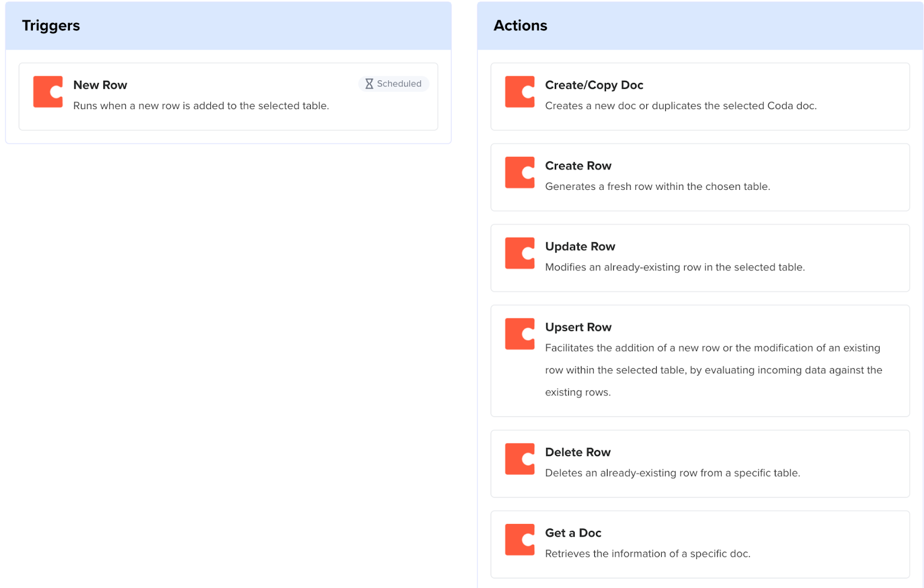Click the Coda icon beside Delete Row
This screenshot has width=924, height=588.
[x=519, y=459]
